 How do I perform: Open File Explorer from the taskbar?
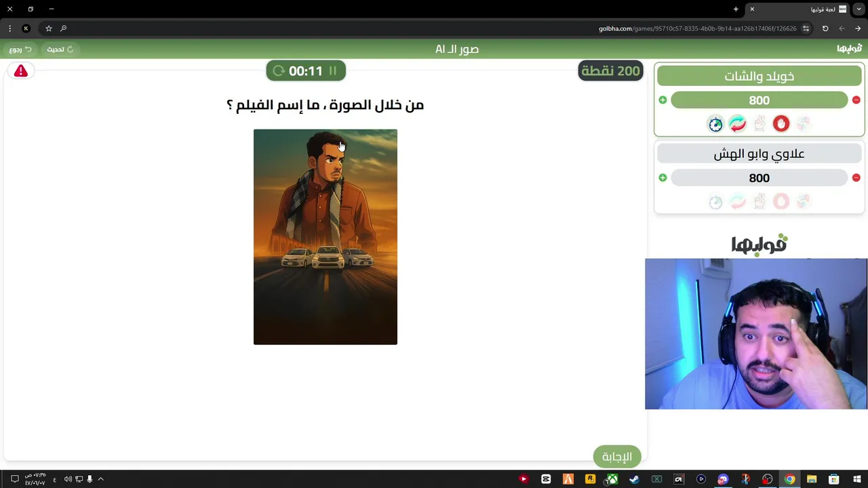coord(812,479)
